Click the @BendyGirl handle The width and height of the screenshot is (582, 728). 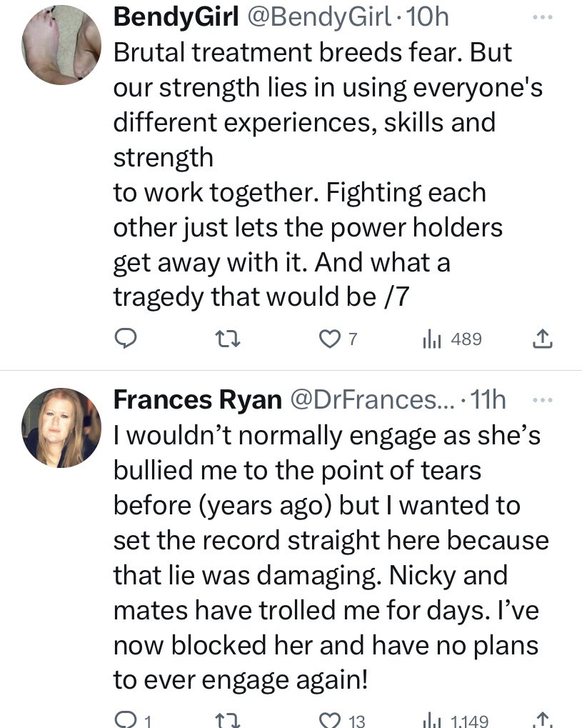pyautogui.click(x=318, y=17)
